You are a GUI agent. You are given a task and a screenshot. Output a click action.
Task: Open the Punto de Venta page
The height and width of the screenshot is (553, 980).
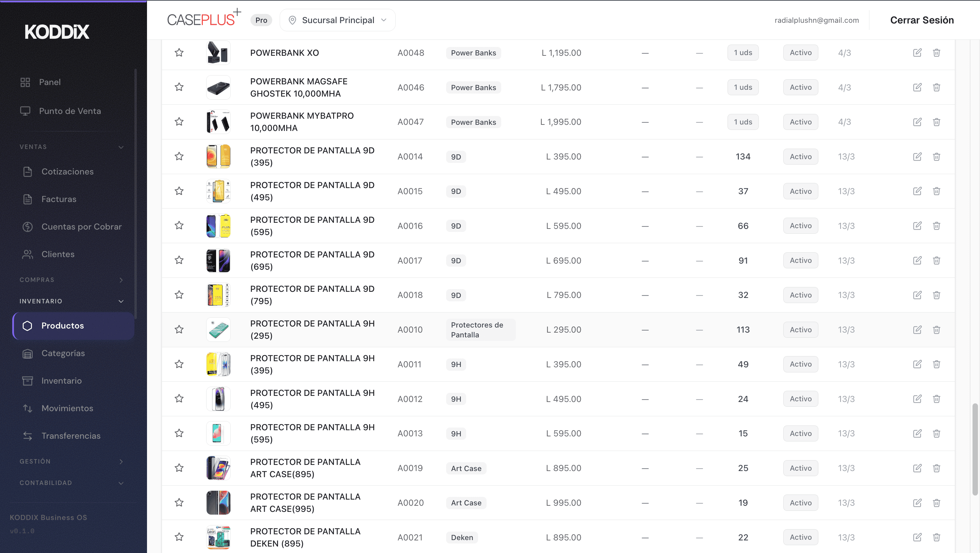(70, 111)
